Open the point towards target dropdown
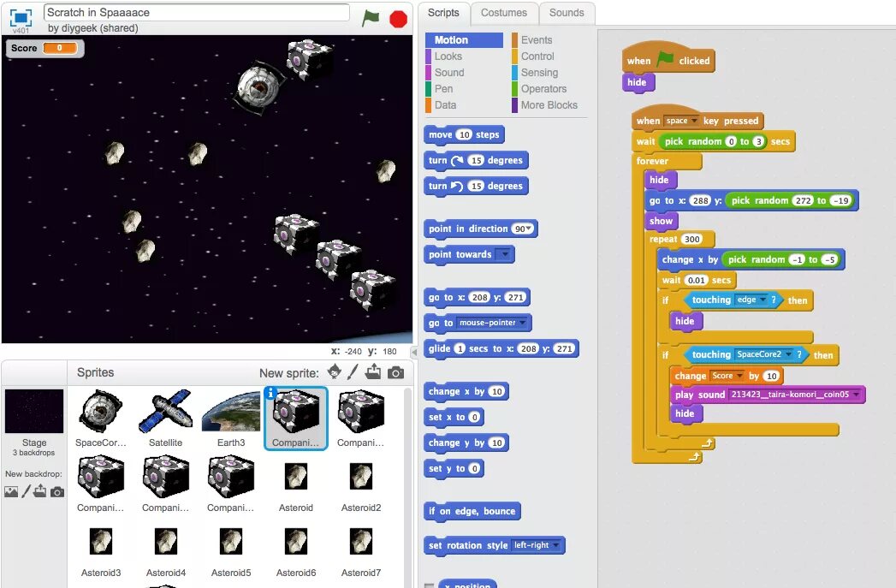The width and height of the screenshot is (896, 588). 504,254
